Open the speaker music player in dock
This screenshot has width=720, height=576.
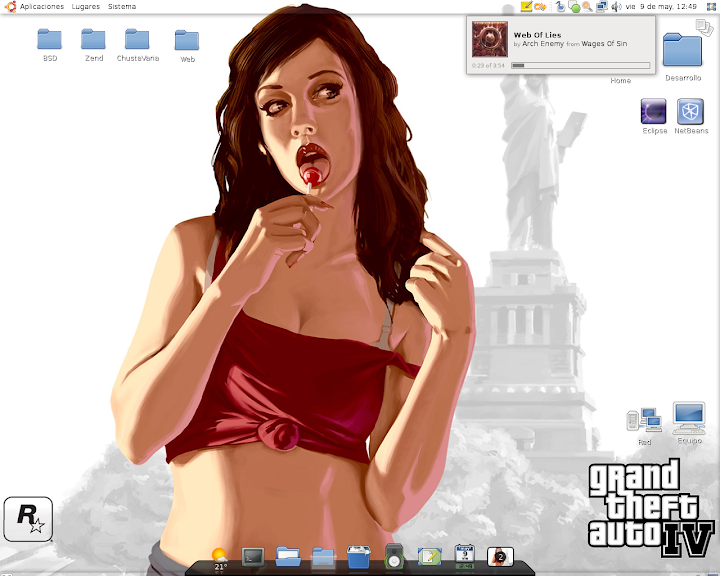394,557
